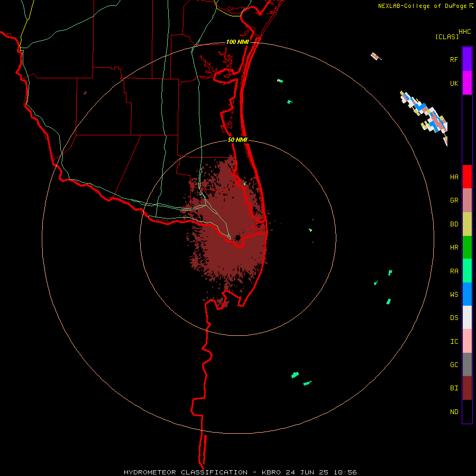This screenshot has height=476, width=476.
Task: Click the HHC product label
Action: [x=465, y=32]
